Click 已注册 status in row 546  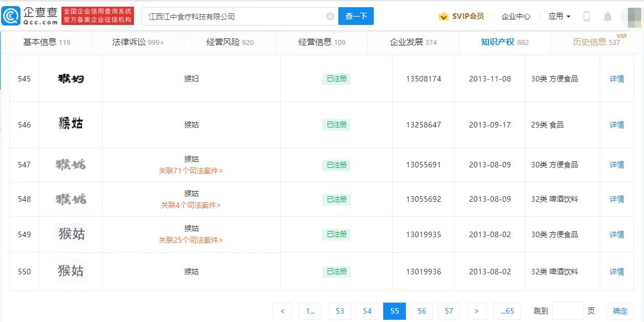tap(336, 125)
